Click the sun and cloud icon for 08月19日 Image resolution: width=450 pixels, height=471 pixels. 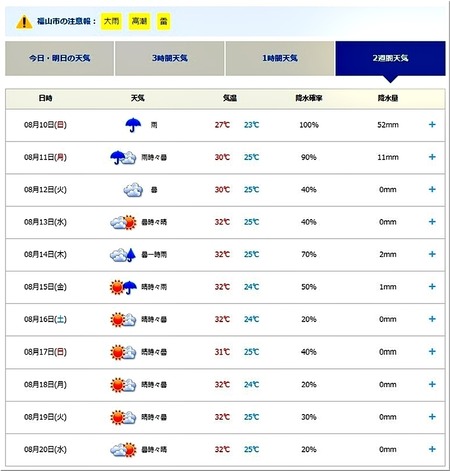(123, 417)
